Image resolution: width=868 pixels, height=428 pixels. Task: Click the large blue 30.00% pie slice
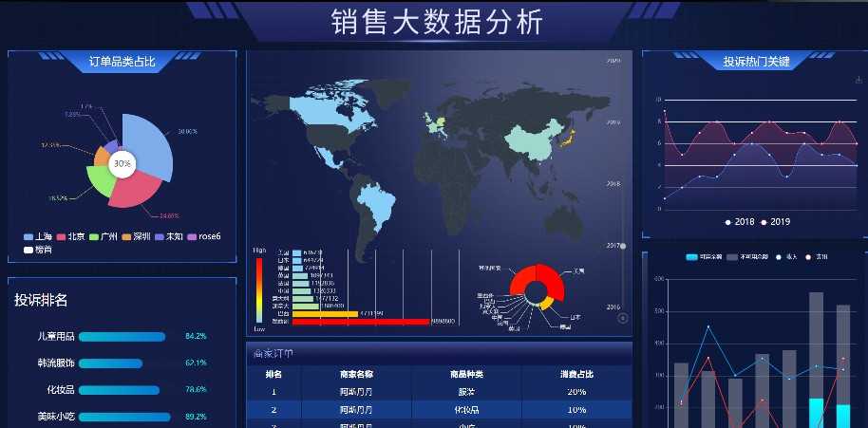pyautogui.click(x=151, y=145)
